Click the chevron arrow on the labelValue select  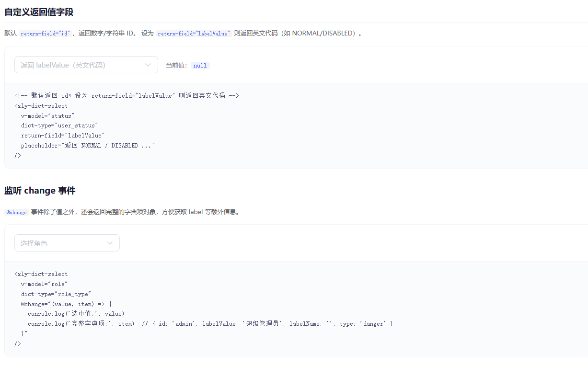[x=148, y=64]
